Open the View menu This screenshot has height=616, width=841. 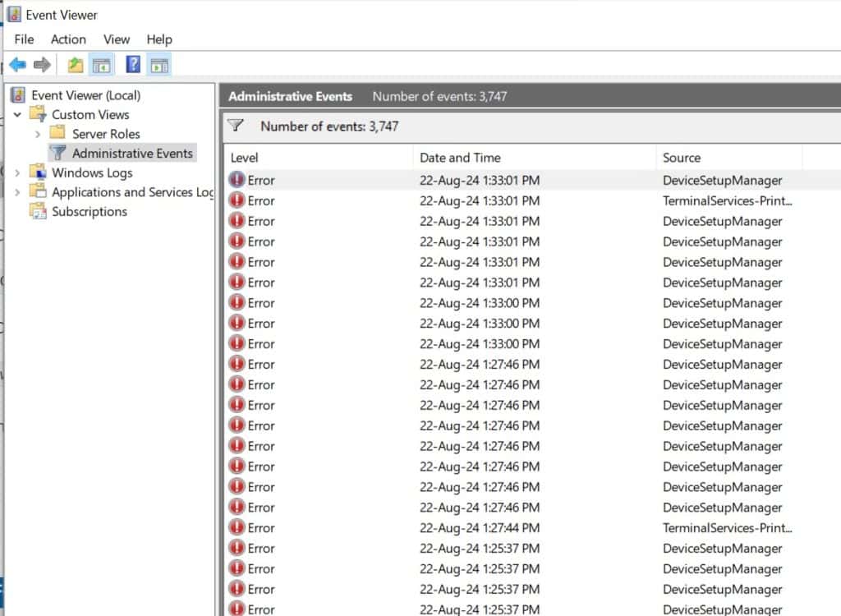click(x=116, y=39)
